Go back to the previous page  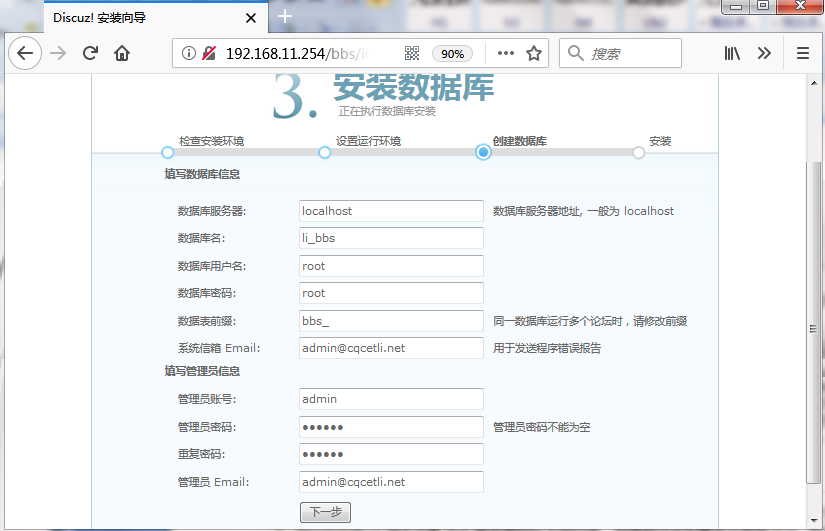[25, 53]
